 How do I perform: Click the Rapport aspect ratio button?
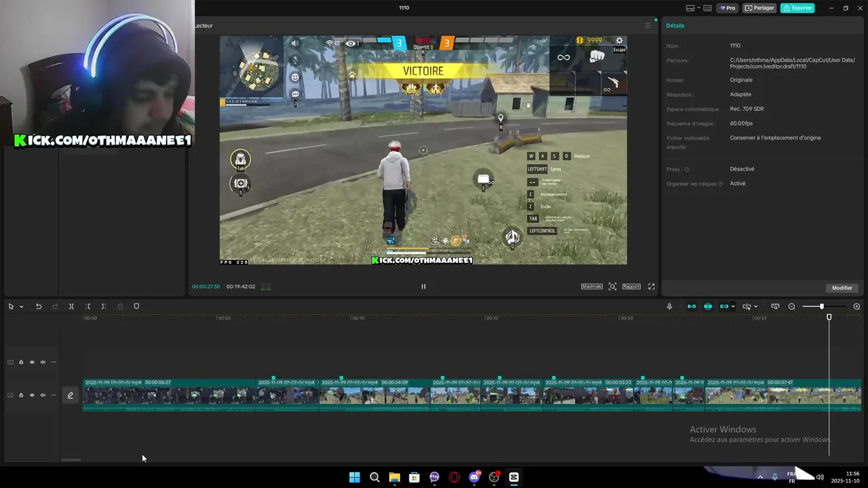coord(631,287)
